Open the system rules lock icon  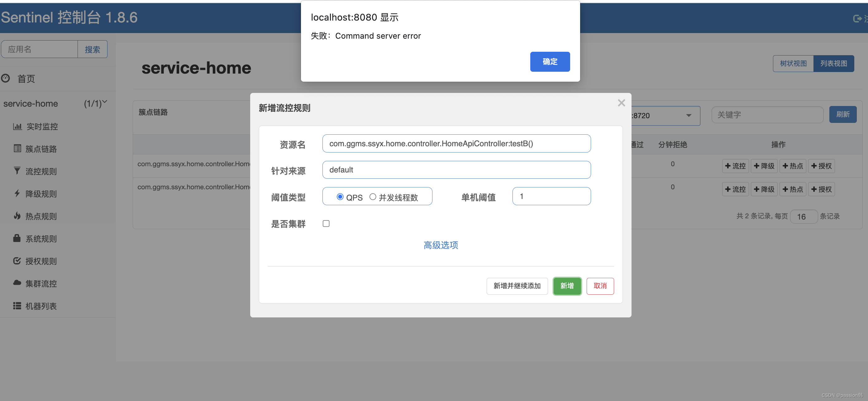tap(17, 239)
